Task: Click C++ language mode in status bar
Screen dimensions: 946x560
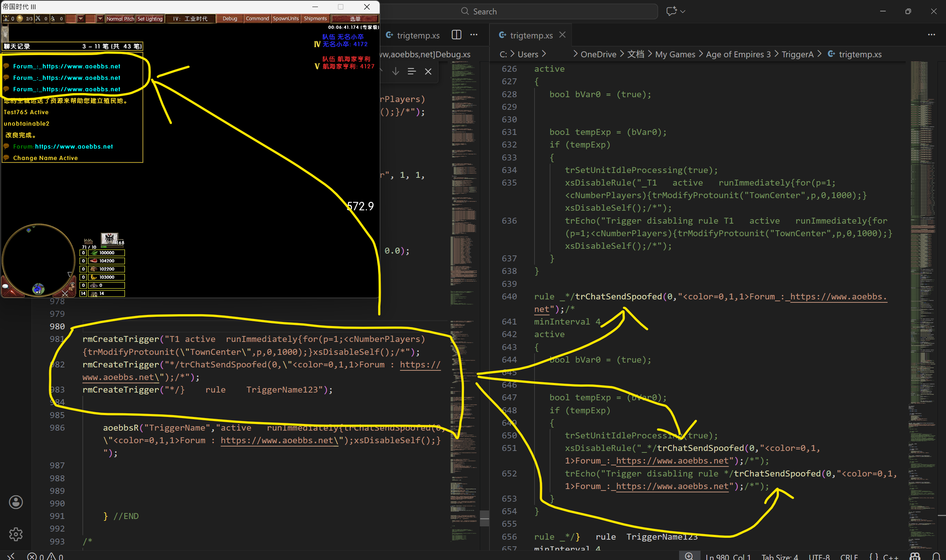Action: (890, 557)
